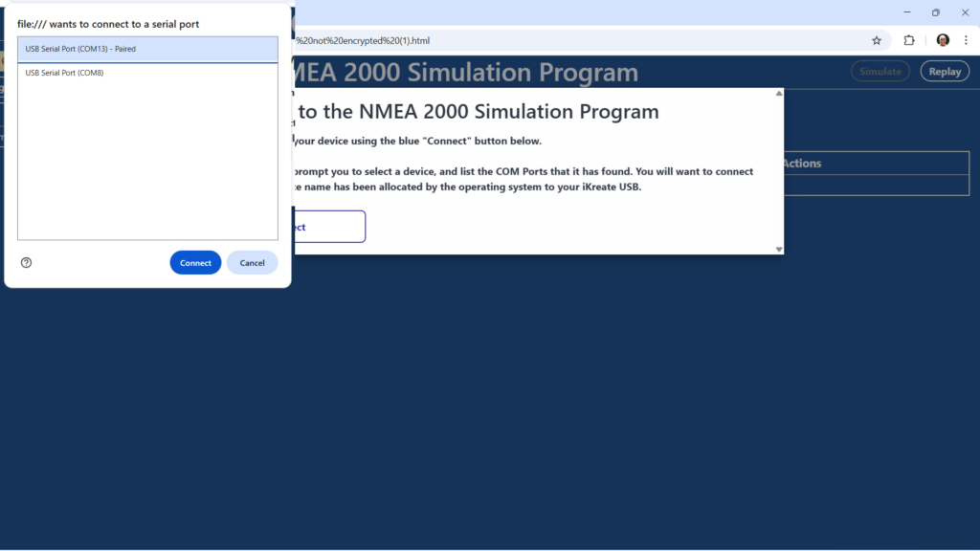980x551 pixels.
Task: Click the blue Connect button in port dialog
Action: (x=195, y=263)
